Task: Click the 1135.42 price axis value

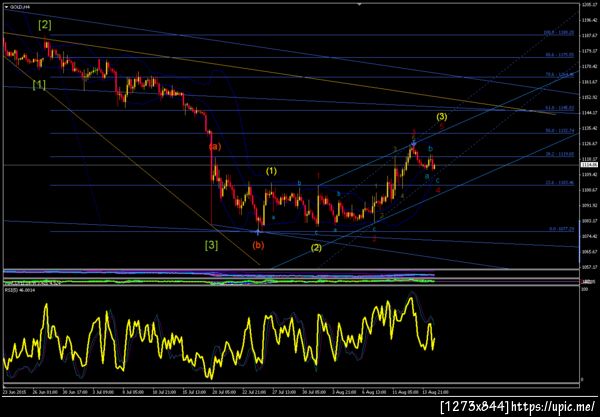Action: click(x=590, y=128)
